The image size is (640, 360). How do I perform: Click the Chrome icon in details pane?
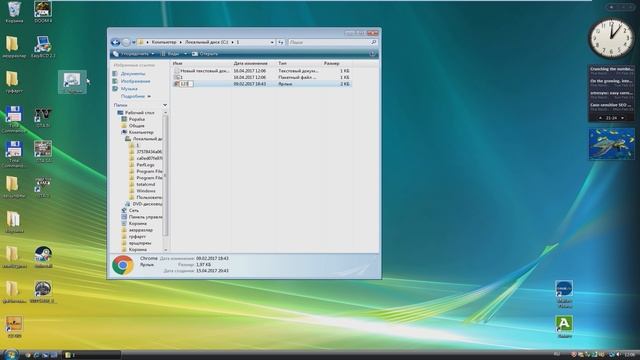[x=123, y=265]
